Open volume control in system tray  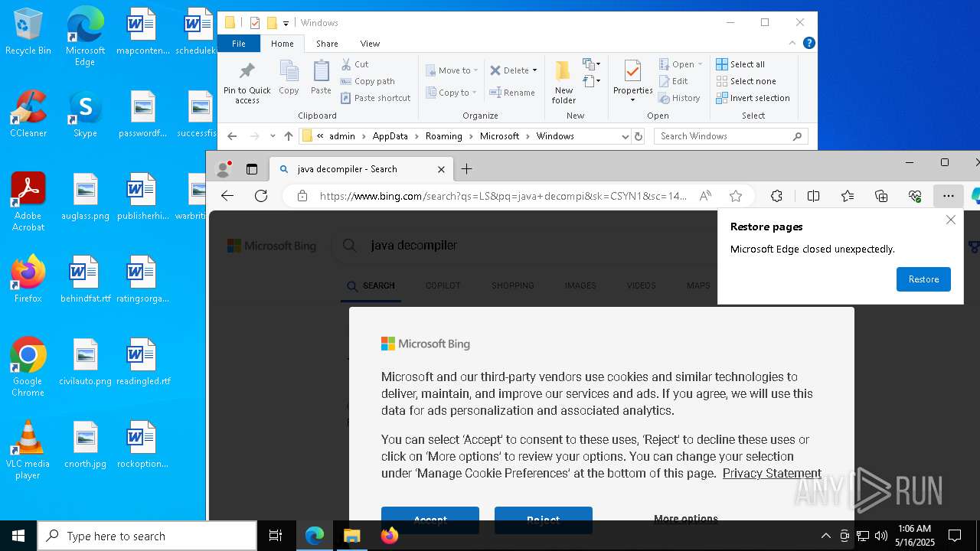point(880,536)
